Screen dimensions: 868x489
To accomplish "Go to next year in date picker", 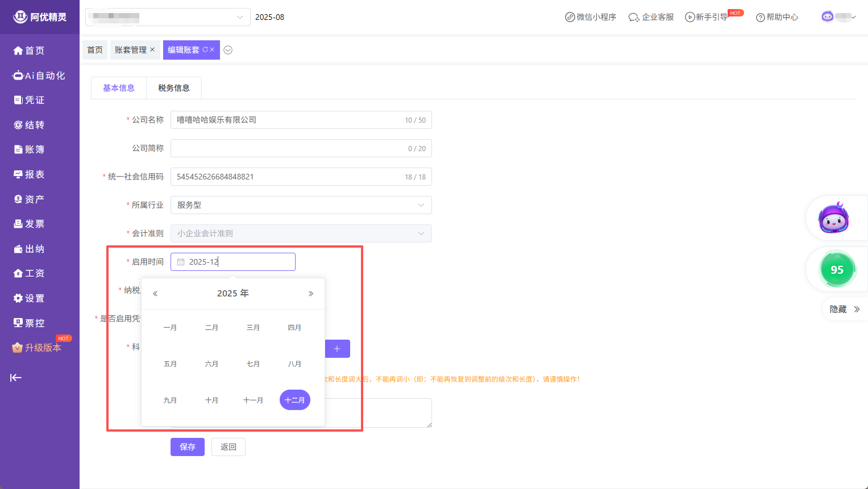I will [310, 294].
